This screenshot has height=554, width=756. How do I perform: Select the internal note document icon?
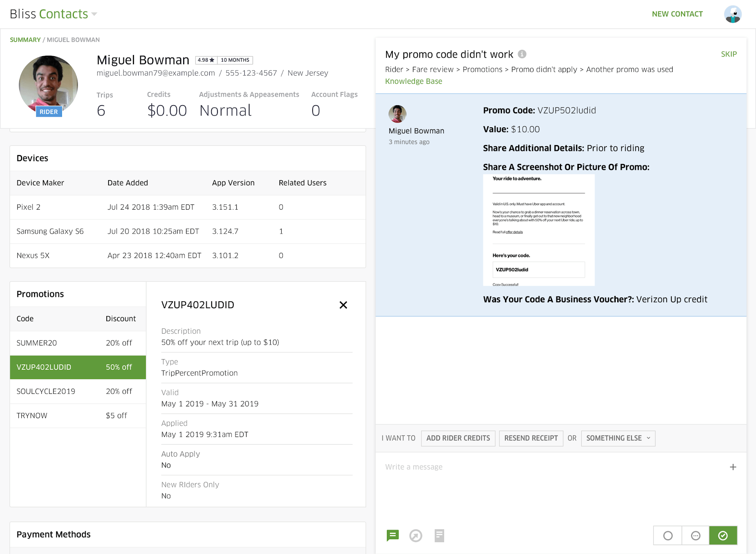point(439,535)
